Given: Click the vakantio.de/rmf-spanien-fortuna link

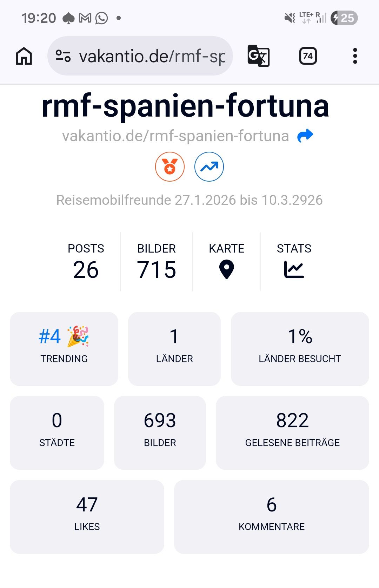Looking at the screenshot, I should click(x=175, y=136).
